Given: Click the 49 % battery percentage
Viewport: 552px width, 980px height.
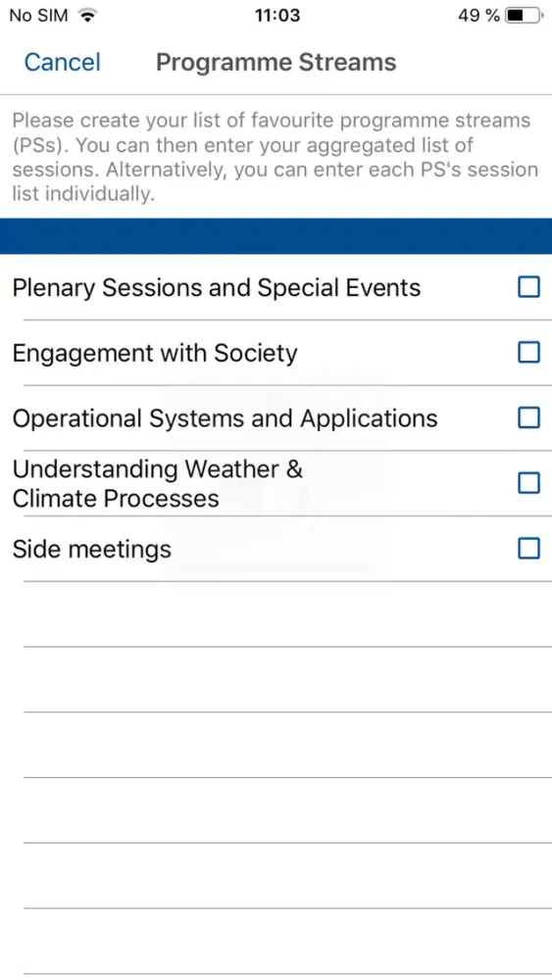Looking at the screenshot, I should click(x=478, y=16).
